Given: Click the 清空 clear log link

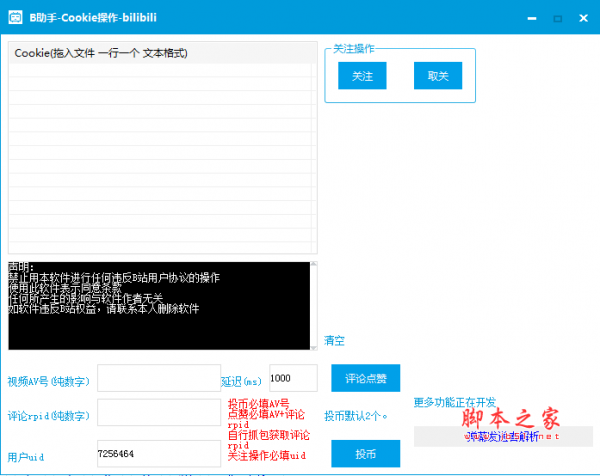Looking at the screenshot, I should (x=334, y=340).
